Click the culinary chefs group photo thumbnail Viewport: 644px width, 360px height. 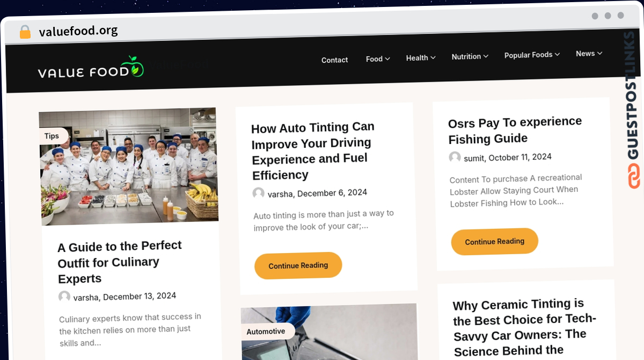tap(129, 167)
